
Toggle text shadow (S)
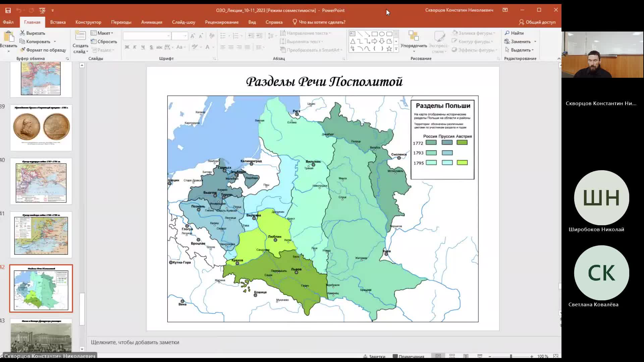click(151, 47)
